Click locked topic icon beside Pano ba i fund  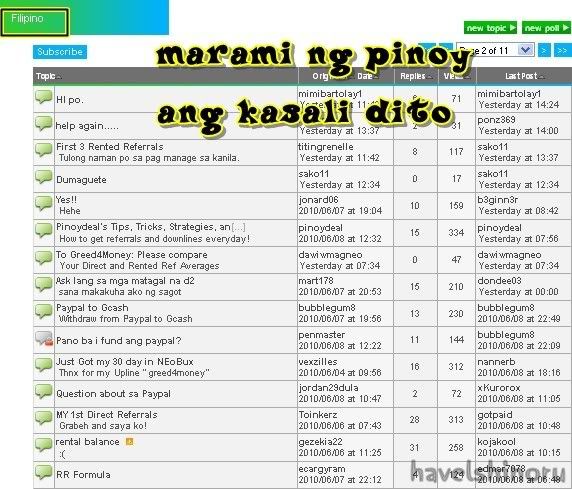pyautogui.click(x=44, y=338)
